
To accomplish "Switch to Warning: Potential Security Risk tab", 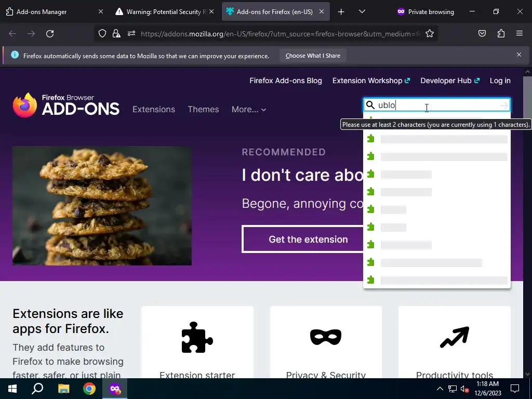I will pos(164,11).
